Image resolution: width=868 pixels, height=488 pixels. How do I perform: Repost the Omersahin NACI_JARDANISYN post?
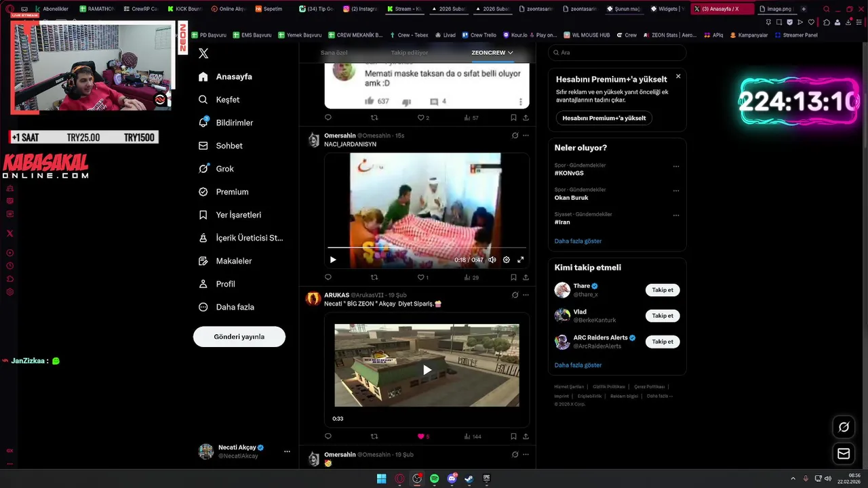374,277
